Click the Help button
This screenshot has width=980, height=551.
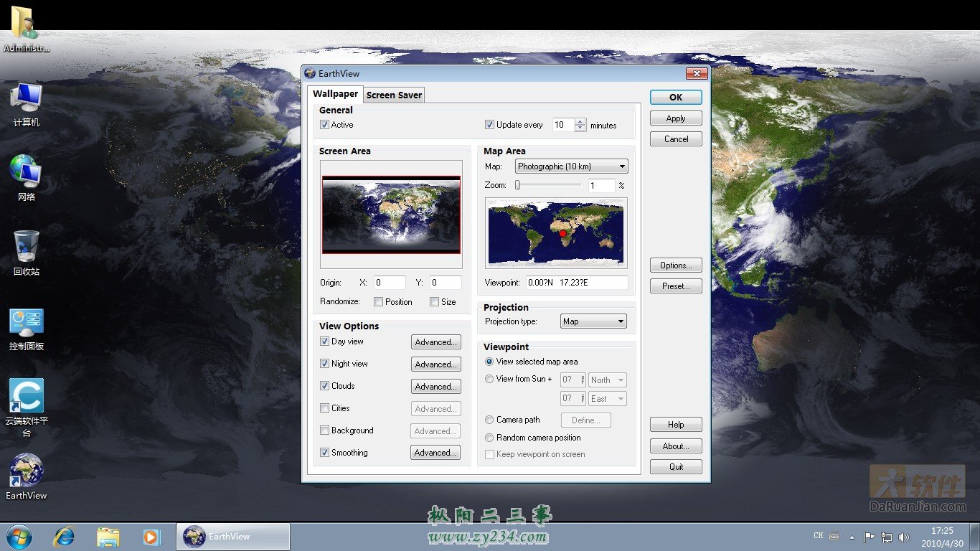676,425
